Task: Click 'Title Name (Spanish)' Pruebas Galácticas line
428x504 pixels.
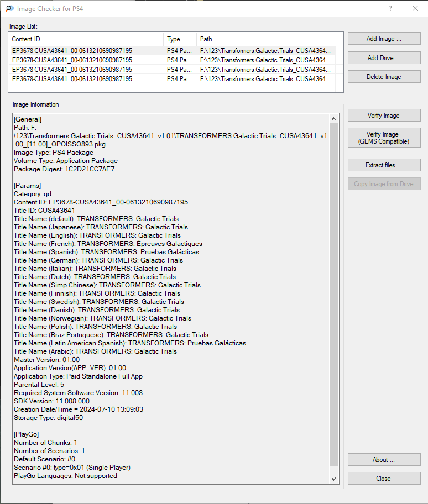Action: [x=106, y=252]
